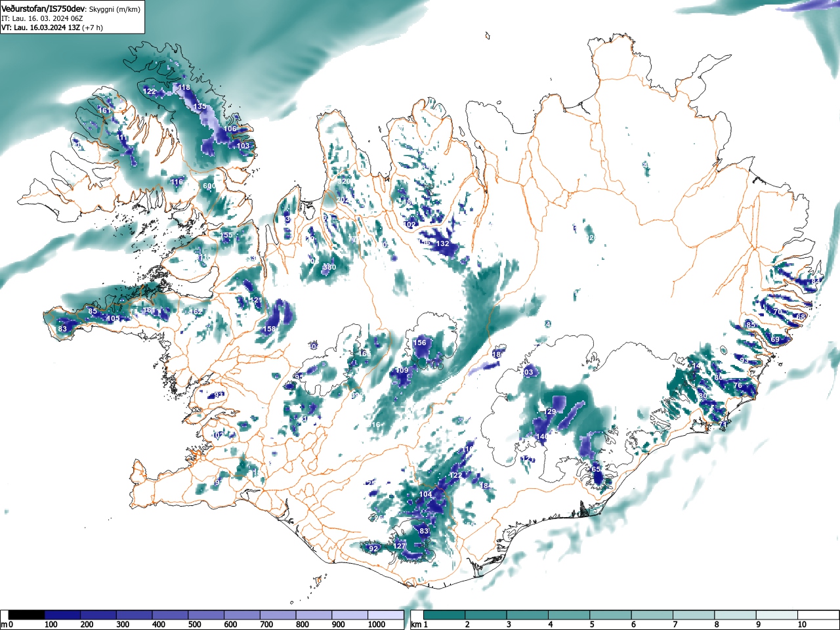Click the '105' value on the Snæfellsnes peninsula
The height and width of the screenshot is (630, 840).
point(113,318)
